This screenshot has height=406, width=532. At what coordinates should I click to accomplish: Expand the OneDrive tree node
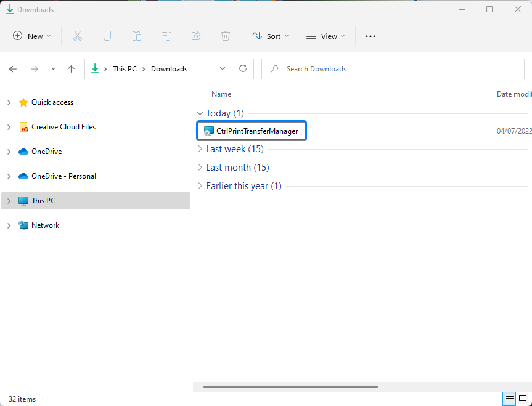click(x=9, y=152)
